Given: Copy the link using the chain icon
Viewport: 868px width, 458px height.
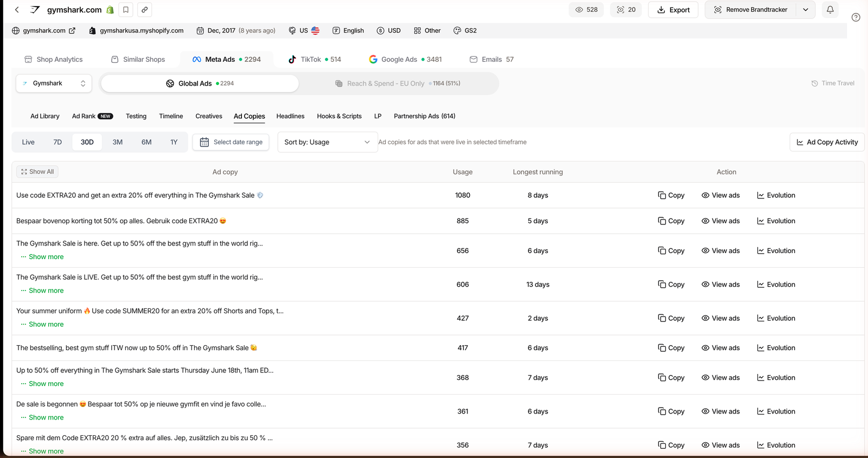Looking at the screenshot, I should [x=144, y=10].
